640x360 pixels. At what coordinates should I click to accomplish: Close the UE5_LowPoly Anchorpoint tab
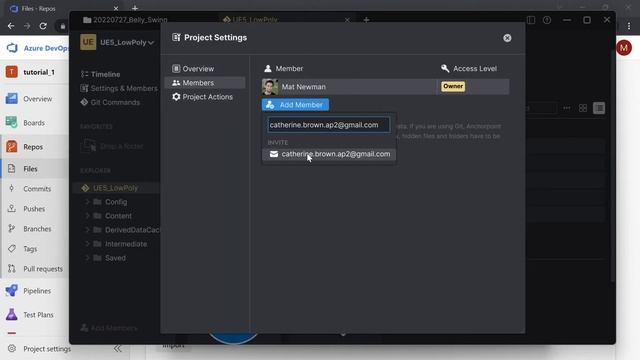[347, 20]
